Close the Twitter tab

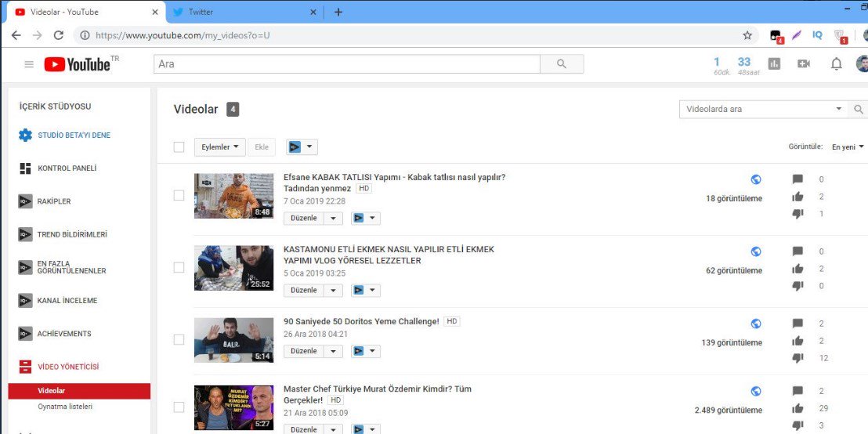pos(313,12)
